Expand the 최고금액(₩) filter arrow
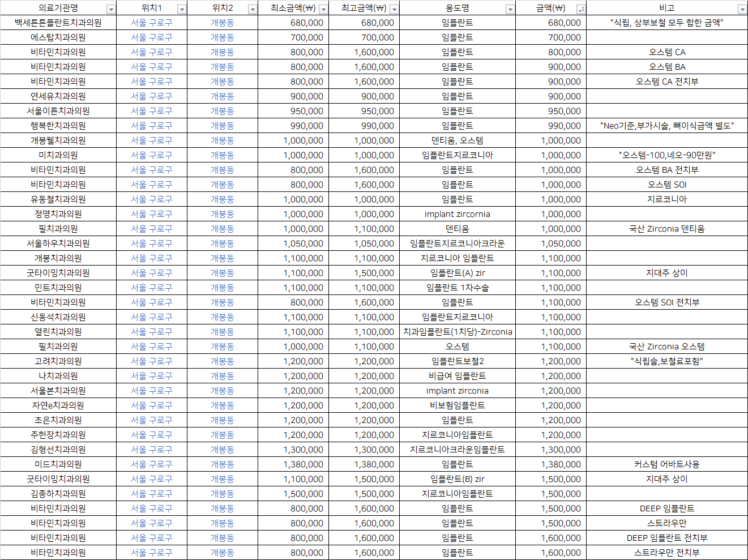Image resolution: width=748 pixels, height=560 pixels. (x=394, y=9)
